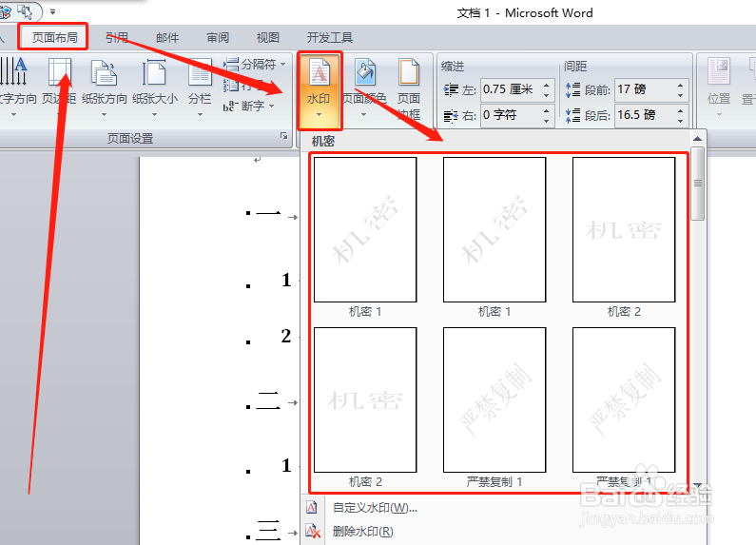Open the 开发工具 tab
The height and width of the screenshot is (545, 756).
click(x=330, y=37)
